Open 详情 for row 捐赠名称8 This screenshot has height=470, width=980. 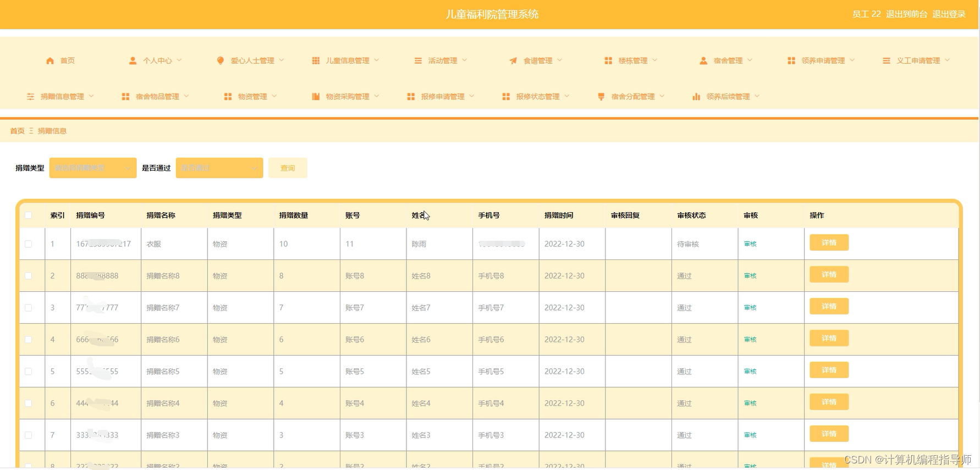tap(829, 274)
